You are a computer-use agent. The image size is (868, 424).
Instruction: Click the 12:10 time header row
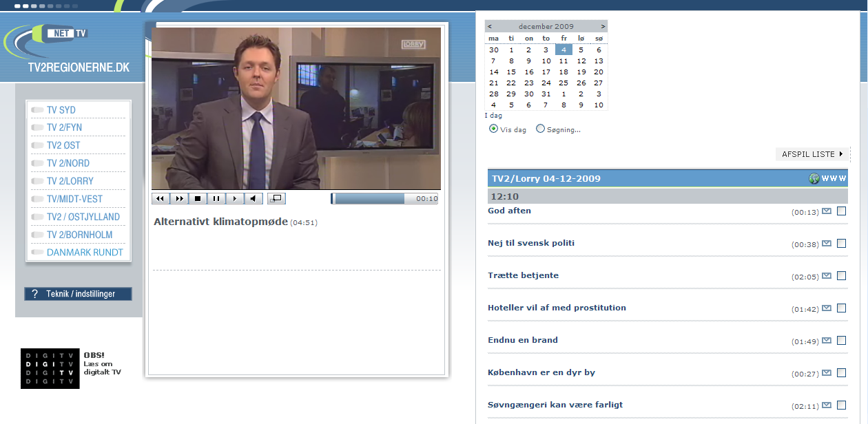pyautogui.click(x=668, y=196)
